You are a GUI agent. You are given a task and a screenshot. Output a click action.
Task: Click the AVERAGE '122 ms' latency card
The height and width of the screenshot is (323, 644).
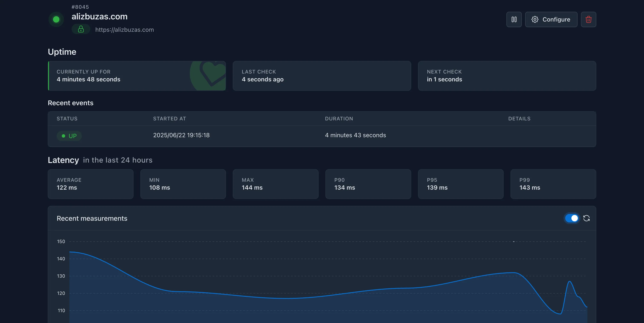point(91,184)
